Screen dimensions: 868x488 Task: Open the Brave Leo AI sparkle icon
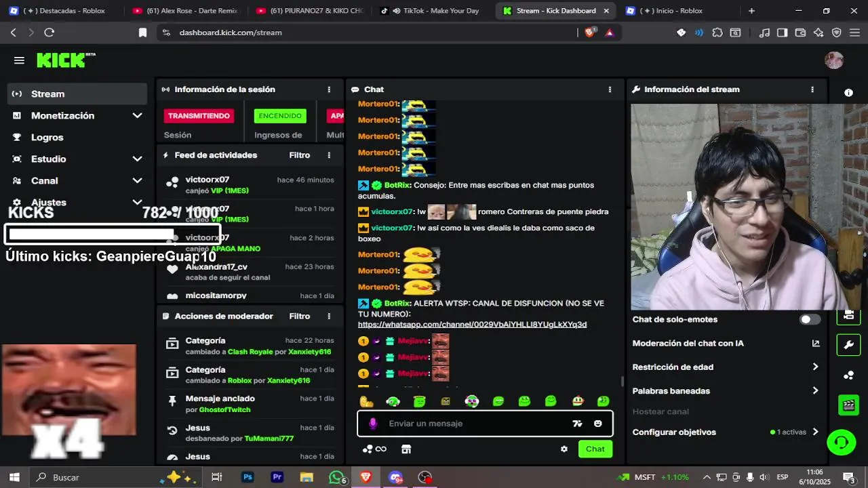coord(818,33)
